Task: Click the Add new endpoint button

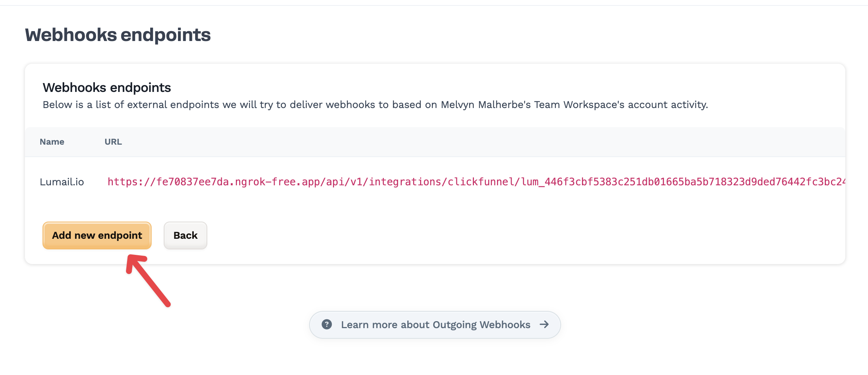Action: click(x=97, y=235)
